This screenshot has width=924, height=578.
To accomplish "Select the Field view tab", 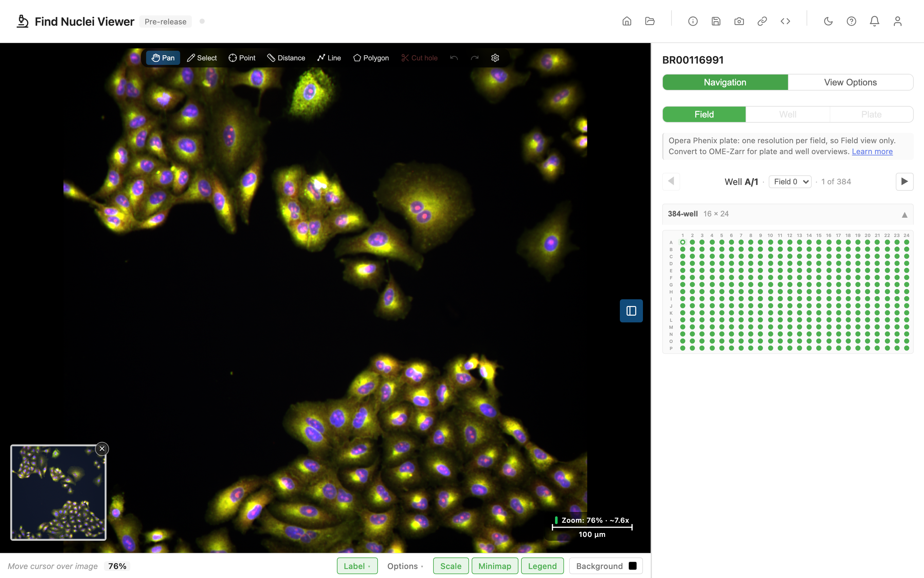I will [x=704, y=114].
